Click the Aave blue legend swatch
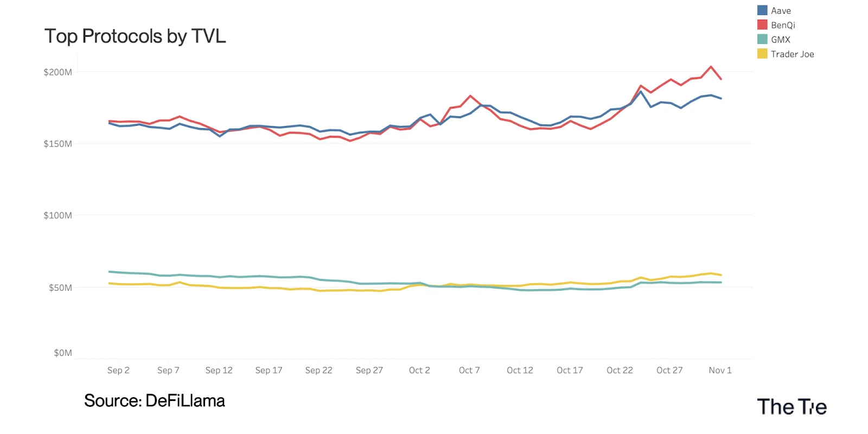This screenshot has width=868, height=434. 762,10
